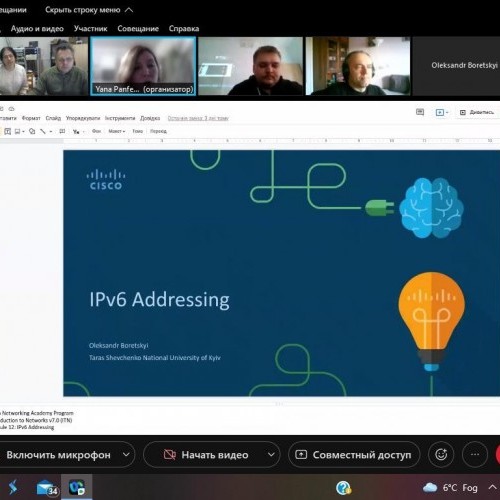Image resolution: width=500 pixels, height=500 pixels.
Task: Collapse the Webex menu bar via the "Скрыть строку меню" control
Action: tap(89, 10)
